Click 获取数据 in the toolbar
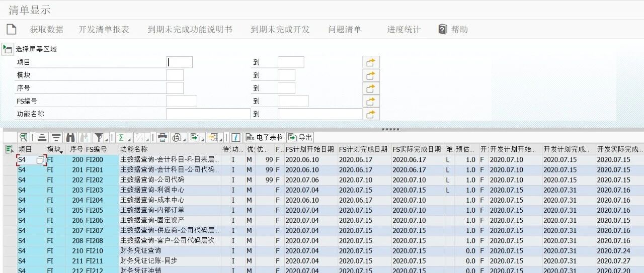The height and width of the screenshot is (273, 644). (x=47, y=29)
